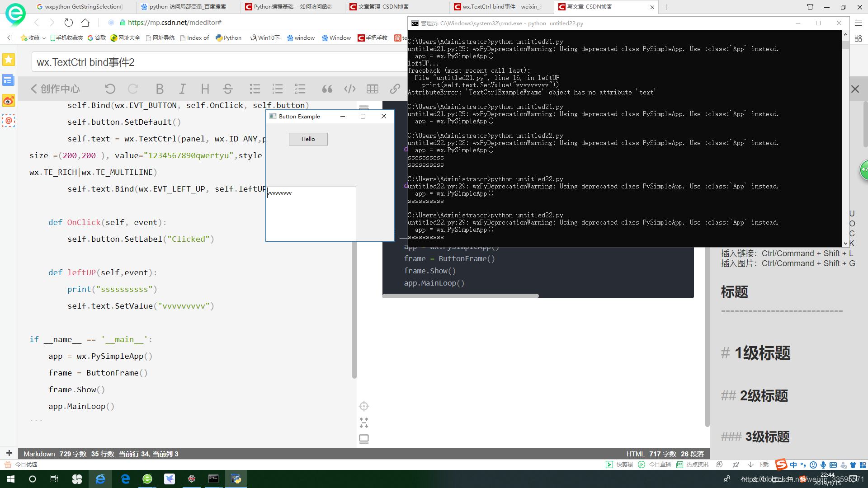Insert a code block

350,89
